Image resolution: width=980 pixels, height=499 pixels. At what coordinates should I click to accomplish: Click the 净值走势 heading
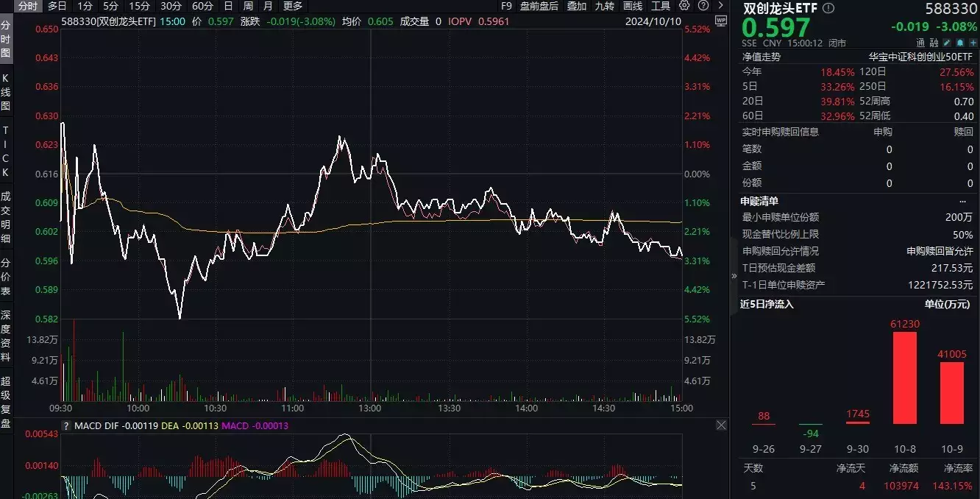pos(761,56)
